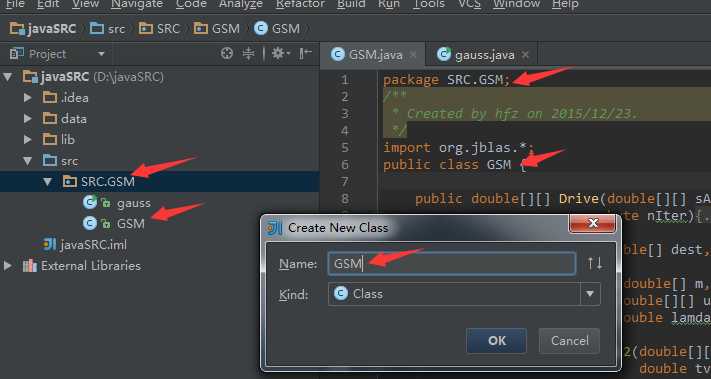Select the lib folder item
Screen dimensions: 711x379
pyautogui.click(x=59, y=140)
